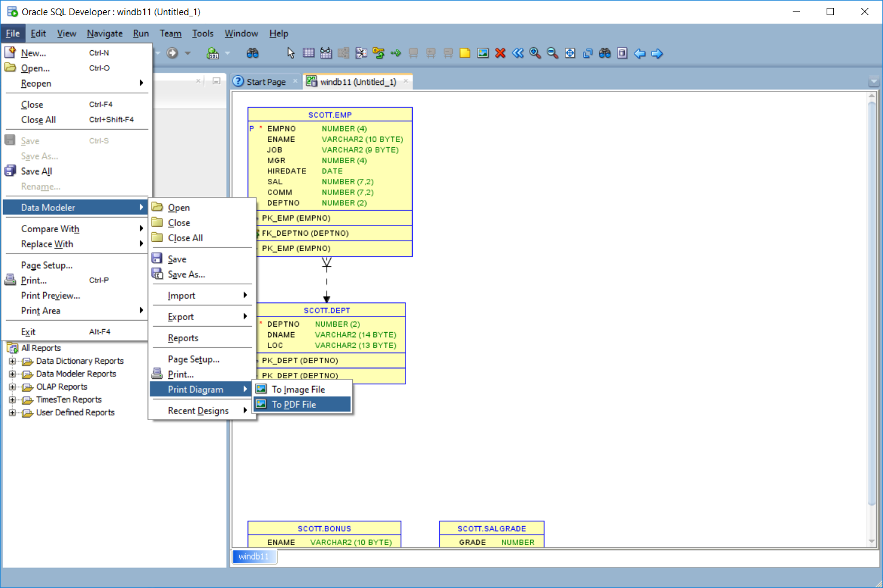Click the binoculars search icon beside SQL Worksheet
Image resolution: width=883 pixels, height=588 pixels.
(x=253, y=53)
